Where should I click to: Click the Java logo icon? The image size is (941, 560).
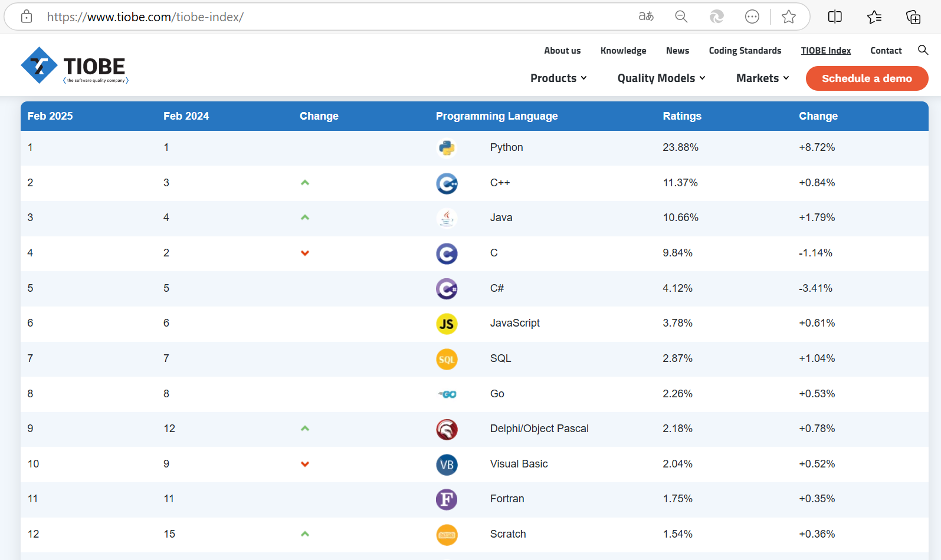pos(447,218)
